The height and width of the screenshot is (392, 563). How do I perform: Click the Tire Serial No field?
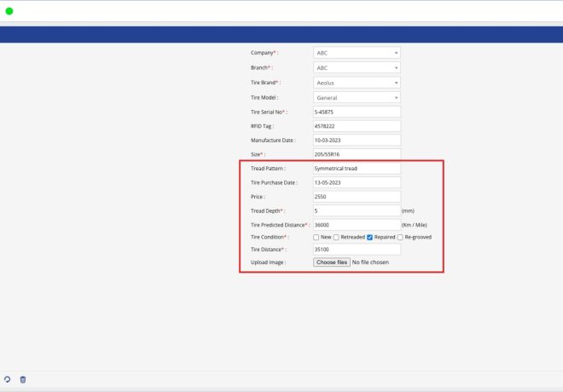pyautogui.click(x=357, y=112)
